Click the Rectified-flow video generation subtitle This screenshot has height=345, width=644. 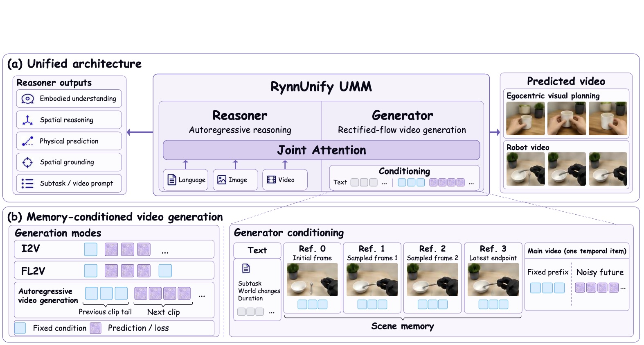coord(402,130)
